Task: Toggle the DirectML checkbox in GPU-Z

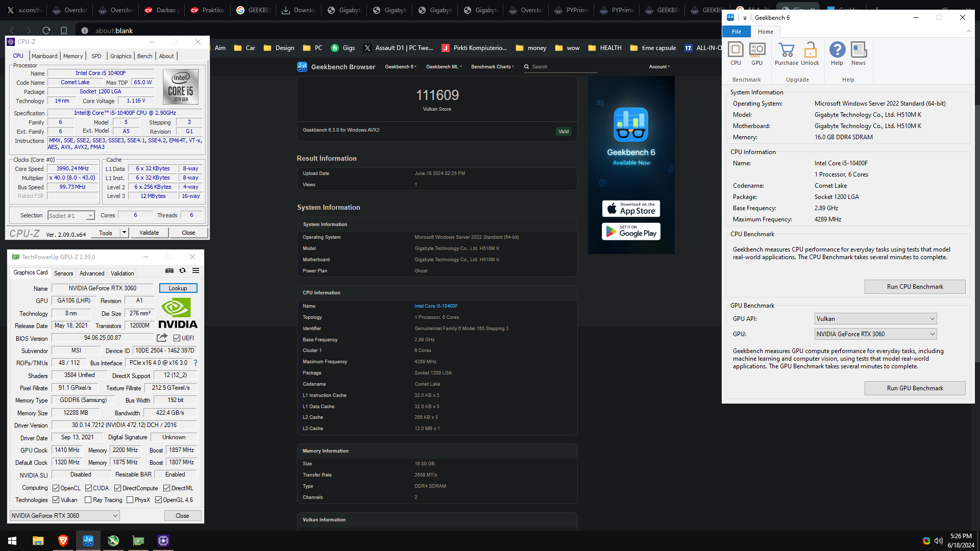Action: 166,488
